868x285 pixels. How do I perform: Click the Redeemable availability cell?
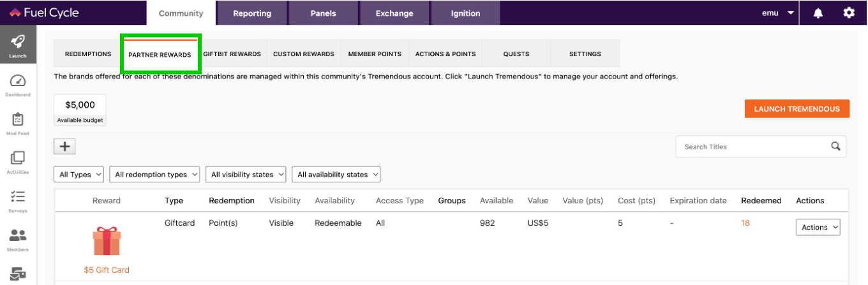(338, 223)
